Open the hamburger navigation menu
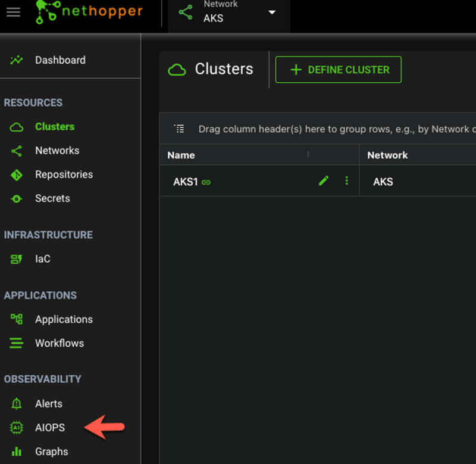 click(x=13, y=12)
